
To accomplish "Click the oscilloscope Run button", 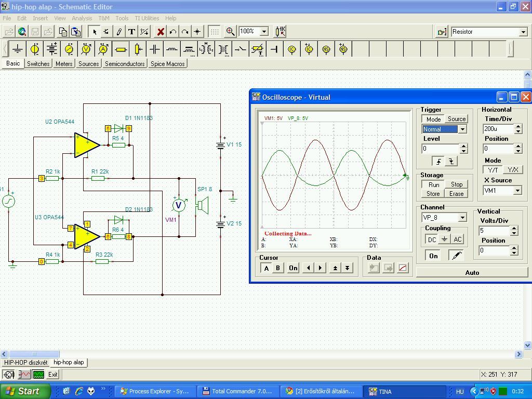I will [x=434, y=184].
